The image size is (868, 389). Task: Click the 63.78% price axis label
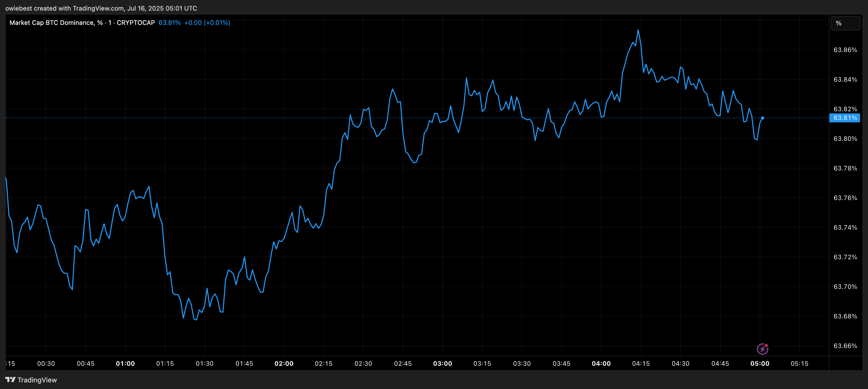(845, 168)
